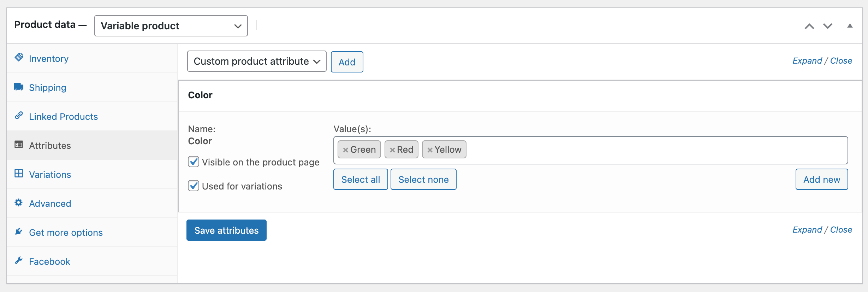The image size is (868, 292).
Task: Click bottom Close link near Save attributes
Action: point(841,230)
